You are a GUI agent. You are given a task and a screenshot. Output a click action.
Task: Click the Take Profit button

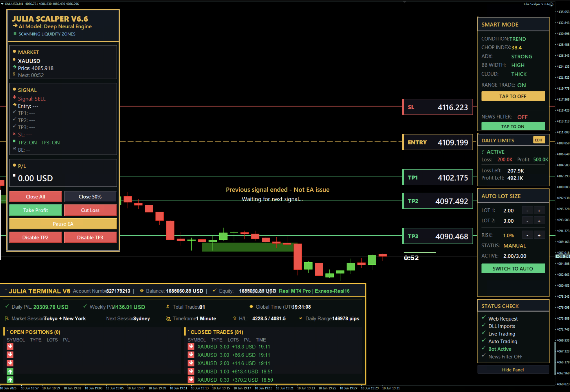(35, 210)
